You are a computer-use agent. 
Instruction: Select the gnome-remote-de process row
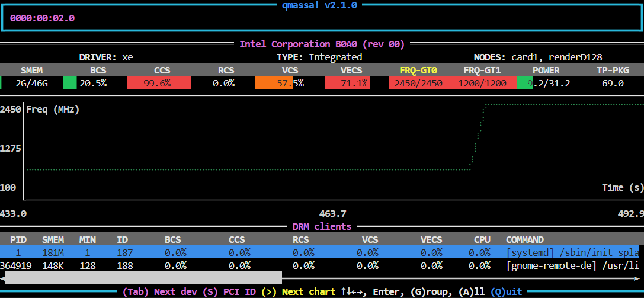pos(319,266)
